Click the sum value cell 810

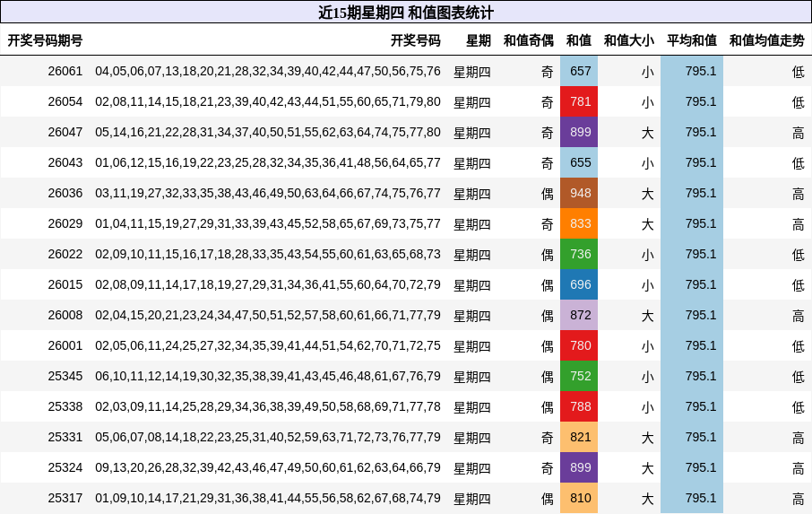579,499
